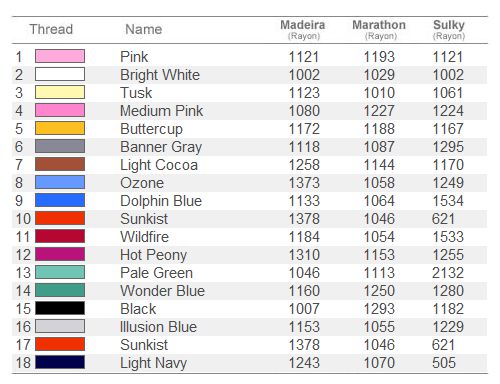
Task: Click the Thread column header
Action: 51,29
